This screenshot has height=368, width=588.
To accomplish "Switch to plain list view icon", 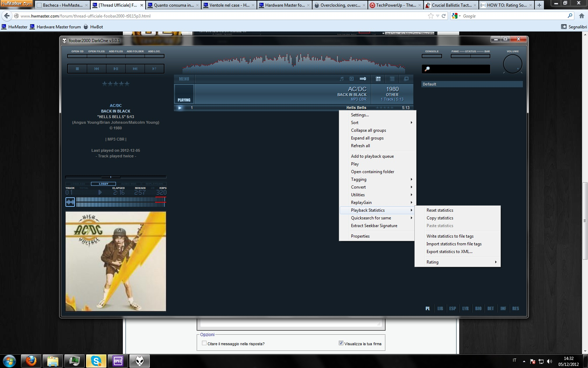I will [392, 79].
